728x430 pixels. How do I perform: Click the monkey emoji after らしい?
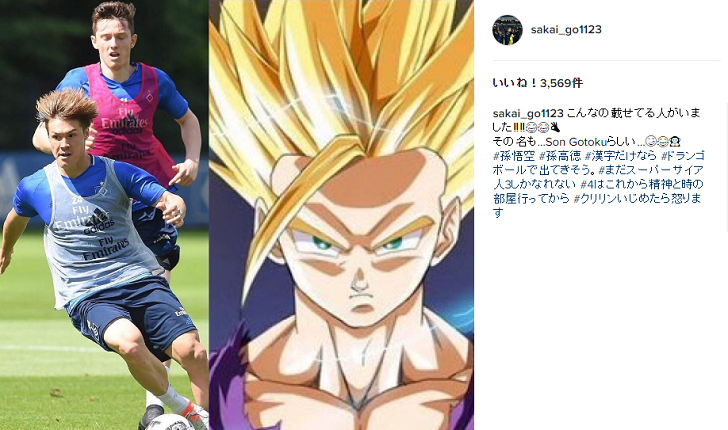tap(675, 142)
